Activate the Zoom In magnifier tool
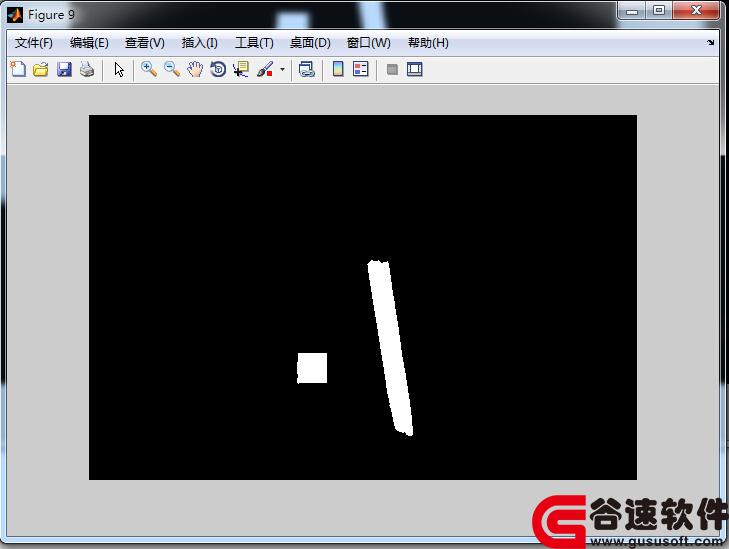Screen dimensions: 729x549 tap(149, 69)
